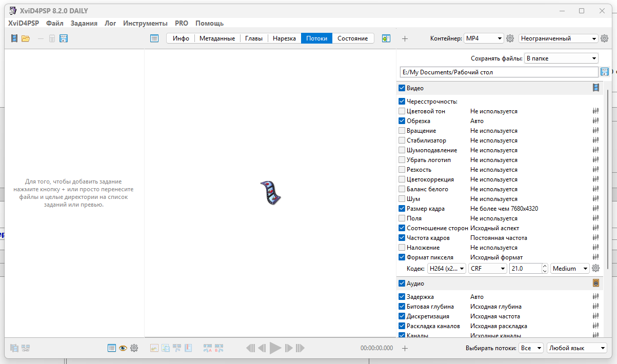The height and width of the screenshot is (364, 617).
Task: Open the CRF mode dropdown
Action: [x=487, y=268]
